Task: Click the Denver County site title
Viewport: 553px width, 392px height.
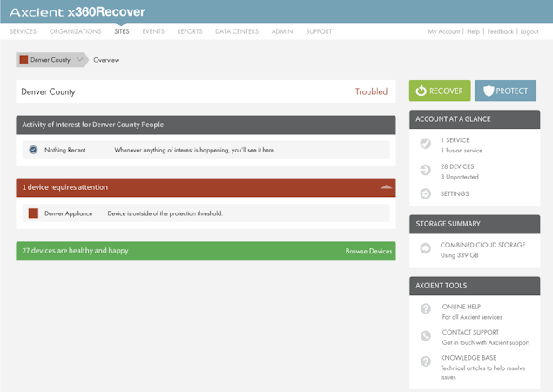Action: 48,91
